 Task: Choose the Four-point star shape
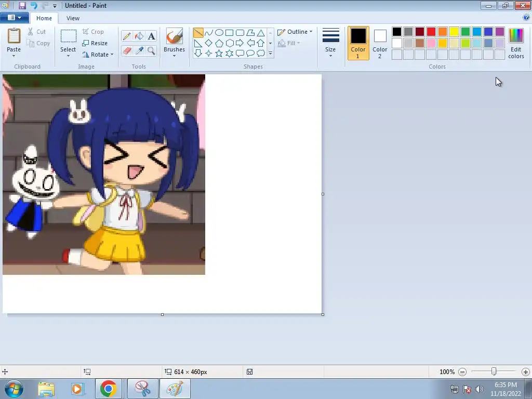[209, 54]
